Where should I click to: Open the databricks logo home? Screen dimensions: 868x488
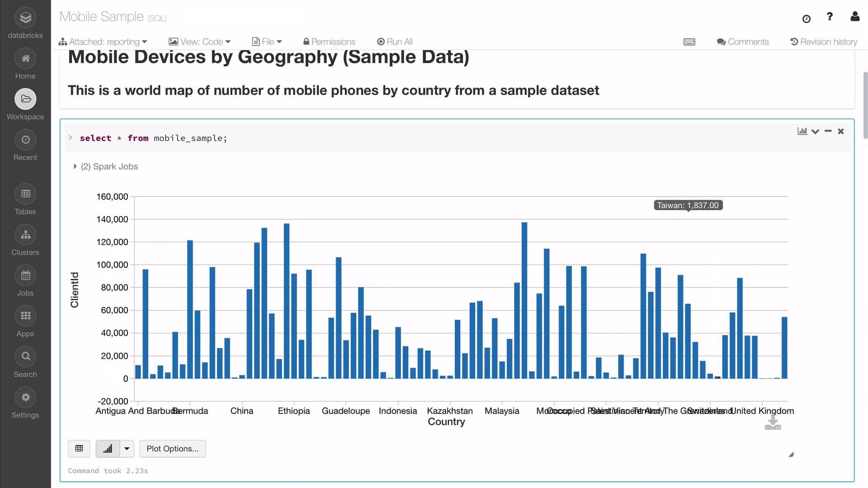pos(25,23)
